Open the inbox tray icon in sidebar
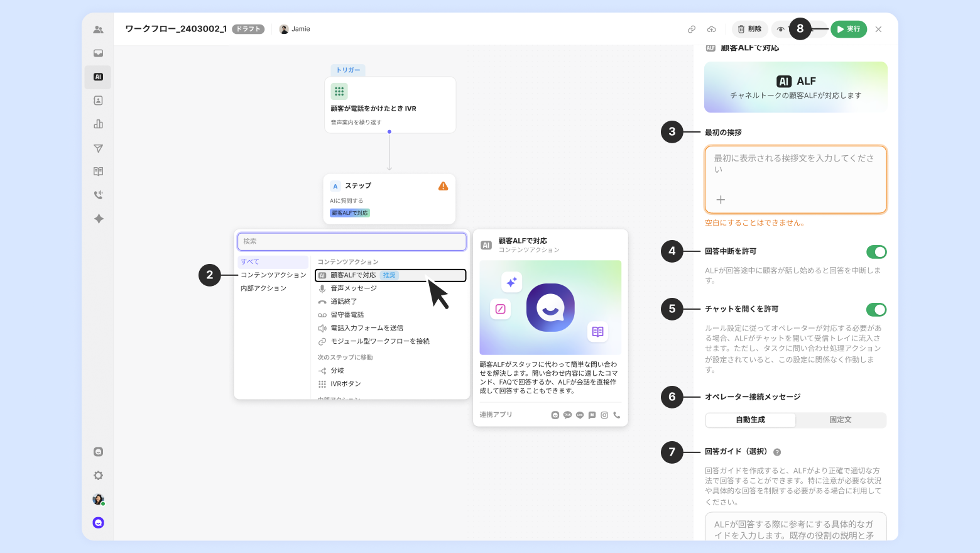 coord(98,53)
